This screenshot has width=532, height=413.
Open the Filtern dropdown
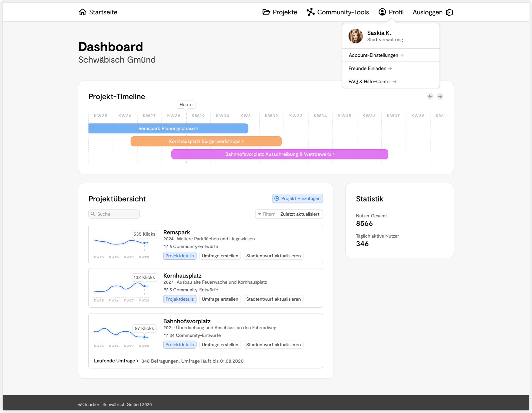pos(266,214)
